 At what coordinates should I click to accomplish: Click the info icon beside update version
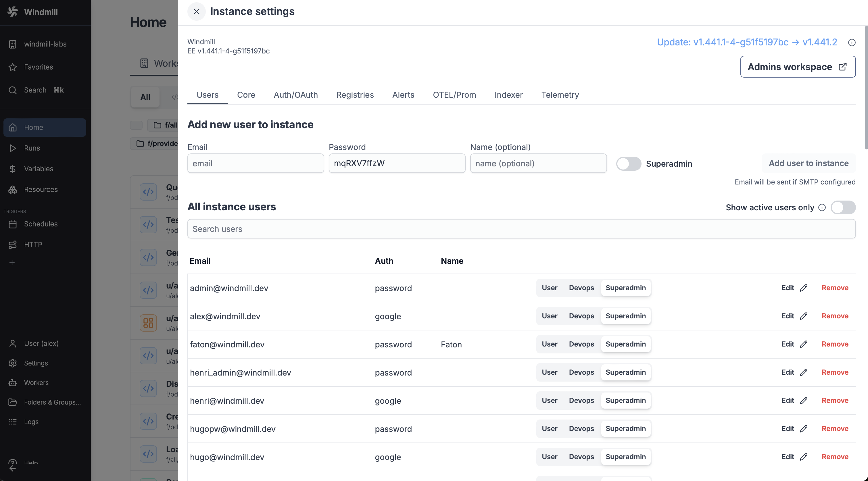[852, 43]
